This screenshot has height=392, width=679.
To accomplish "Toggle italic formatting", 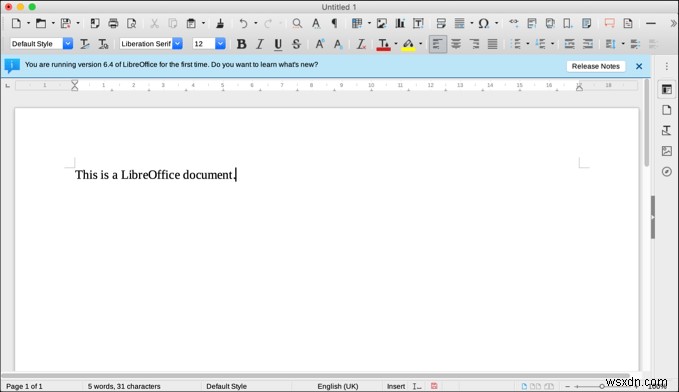I will coord(260,44).
